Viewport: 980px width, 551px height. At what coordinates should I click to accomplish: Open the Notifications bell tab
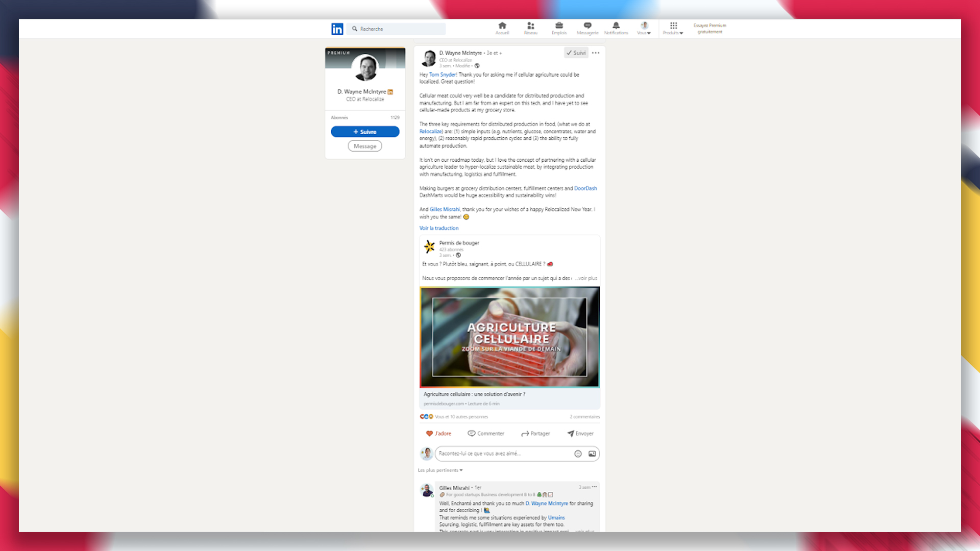tap(616, 28)
